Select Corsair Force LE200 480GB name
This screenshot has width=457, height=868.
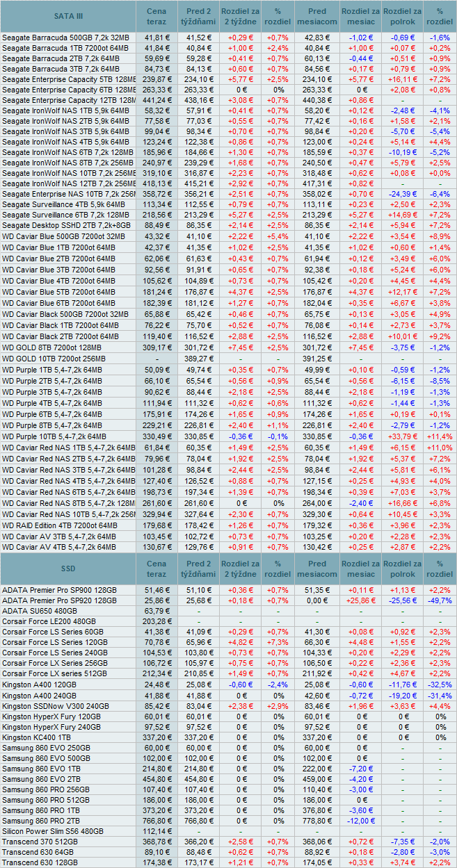click(49, 621)
